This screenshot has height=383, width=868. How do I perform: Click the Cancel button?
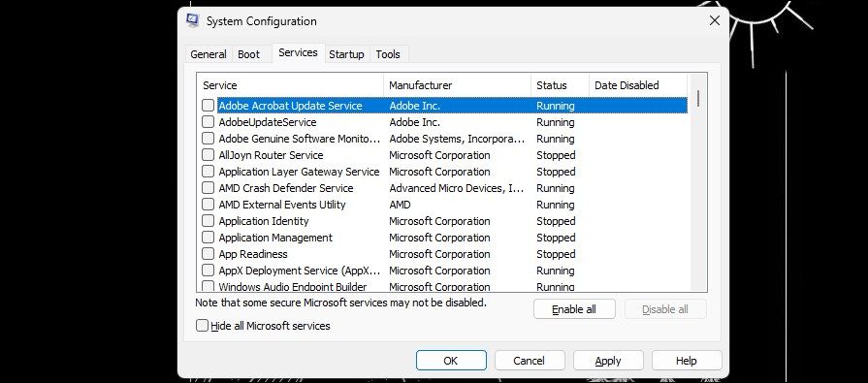[530, 361]
